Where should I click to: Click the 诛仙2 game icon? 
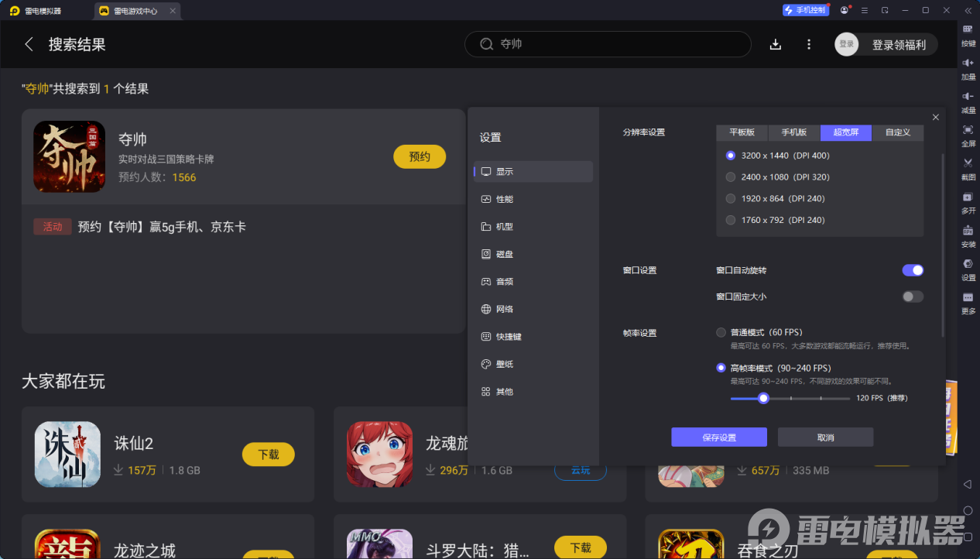(67, 454)
